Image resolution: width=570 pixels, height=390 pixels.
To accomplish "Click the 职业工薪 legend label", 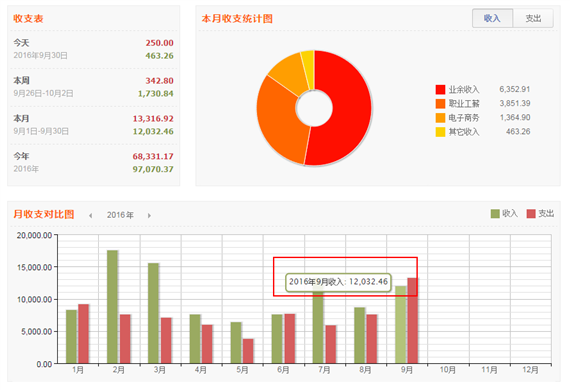I will (x=464, y=104).
